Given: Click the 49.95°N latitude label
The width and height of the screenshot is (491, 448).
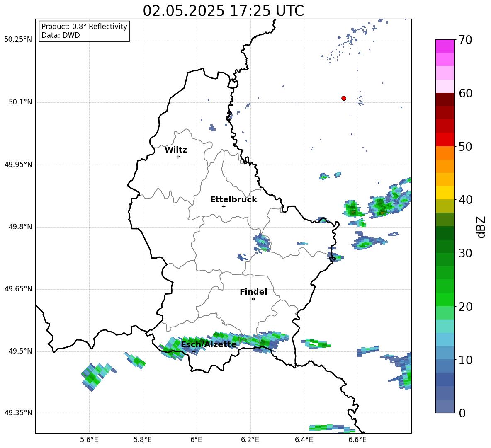Looking at the screenshot, I should pyautogui.click(x=18, y=165).
